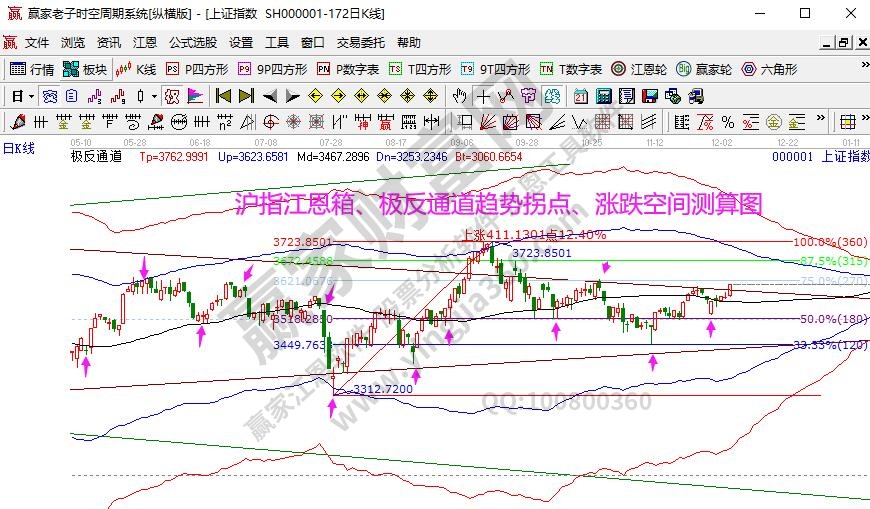The height and width of the screenshot is (509, 870).
Task: Open the 行情 market quotes view
Action: tap(31, 69)
